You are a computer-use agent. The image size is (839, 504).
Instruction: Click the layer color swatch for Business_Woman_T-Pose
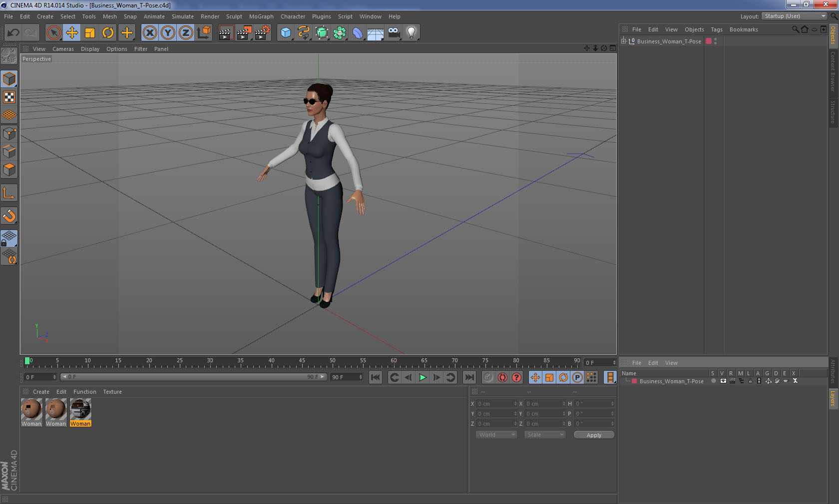[x=634, y=381]
